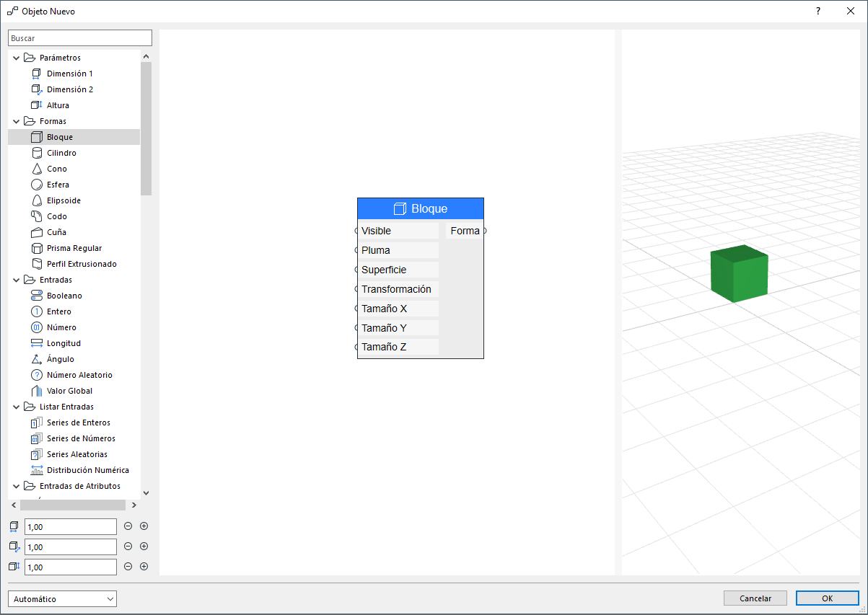Select the Distribución Numérica icon
The image size is (868, 615).
[37, 470]
